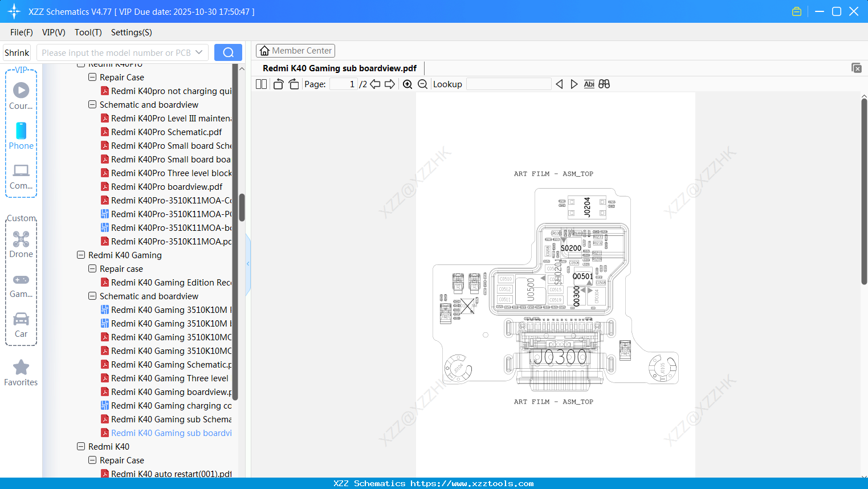Open Redmi K40Pro boardview.pdf
868x489 pixels.
(166, 186)
